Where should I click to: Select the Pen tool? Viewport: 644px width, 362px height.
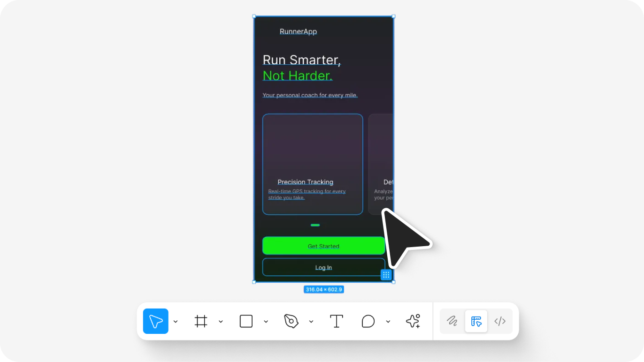[x=291, y=321]
